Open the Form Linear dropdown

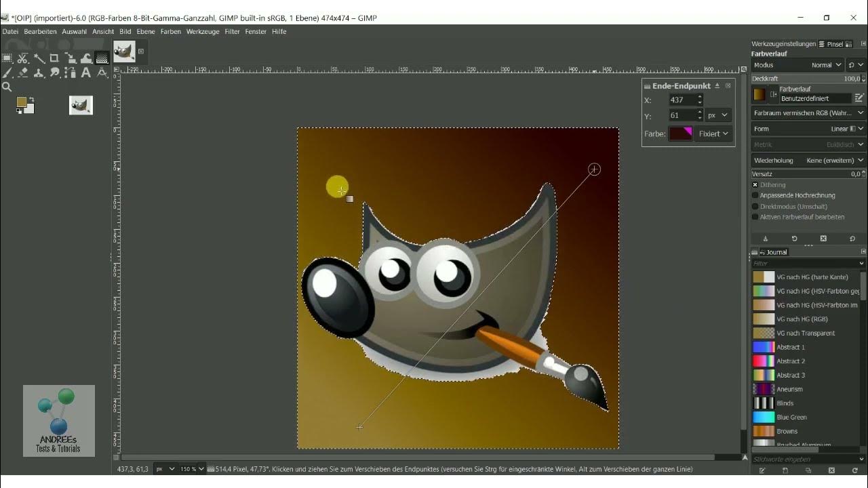pos(808,129)
